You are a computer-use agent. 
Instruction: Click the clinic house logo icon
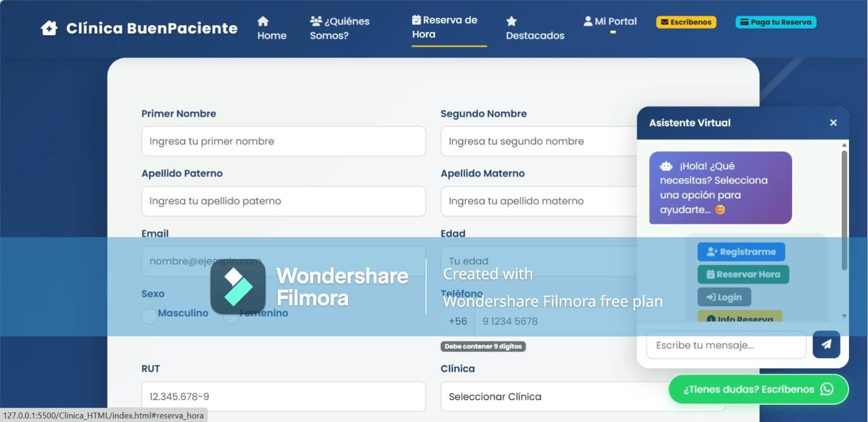[x=49, y=28]
